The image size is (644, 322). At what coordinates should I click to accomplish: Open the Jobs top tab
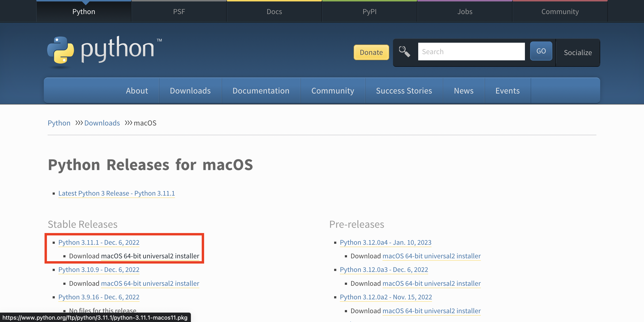point(465,11)
